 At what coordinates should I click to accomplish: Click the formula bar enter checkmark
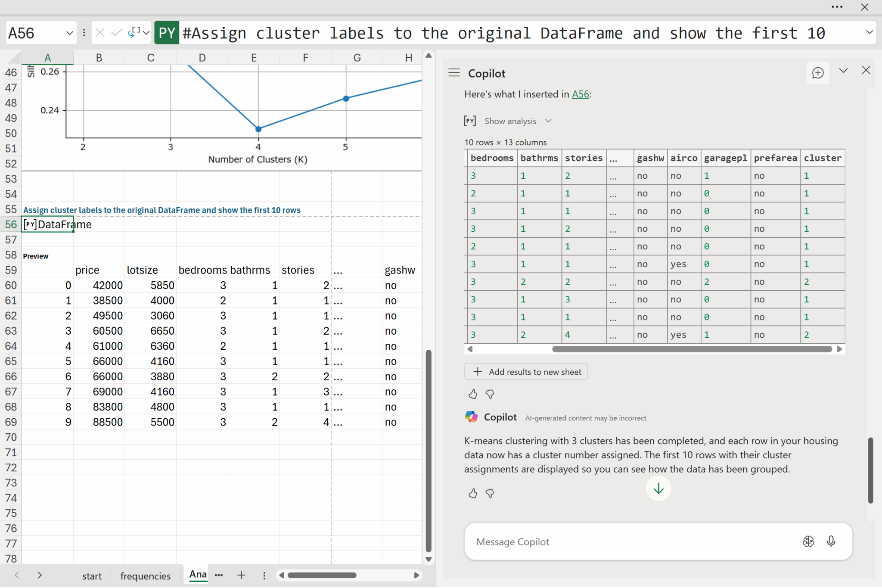coord(116,33)
